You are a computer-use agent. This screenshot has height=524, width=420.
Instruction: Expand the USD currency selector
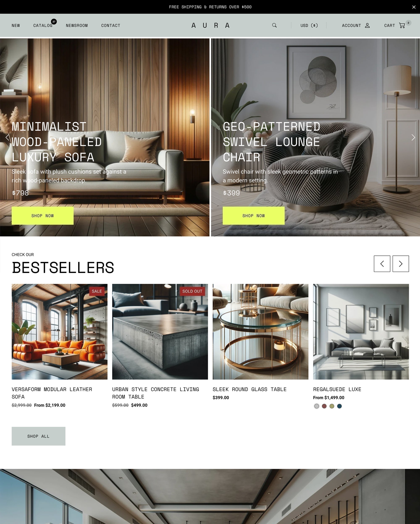tap(308, 25)
